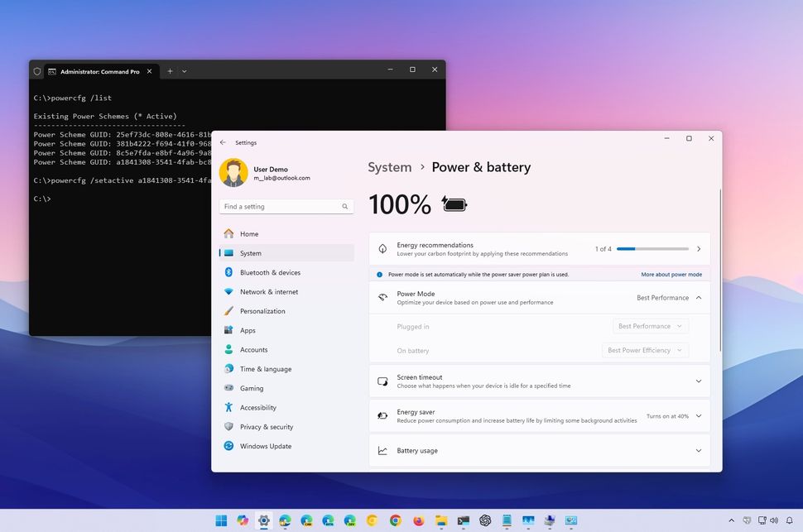Select System in the Settings sidebar
Image resolution: width=803 pixels, height=532 pixels.
[x=250, y=253]
